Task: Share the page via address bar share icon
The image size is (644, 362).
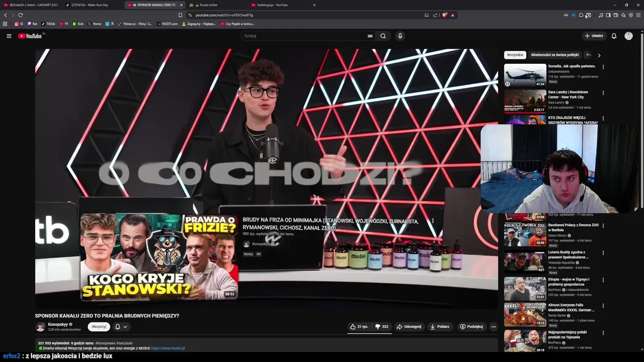Action: (x=435, y=15)
